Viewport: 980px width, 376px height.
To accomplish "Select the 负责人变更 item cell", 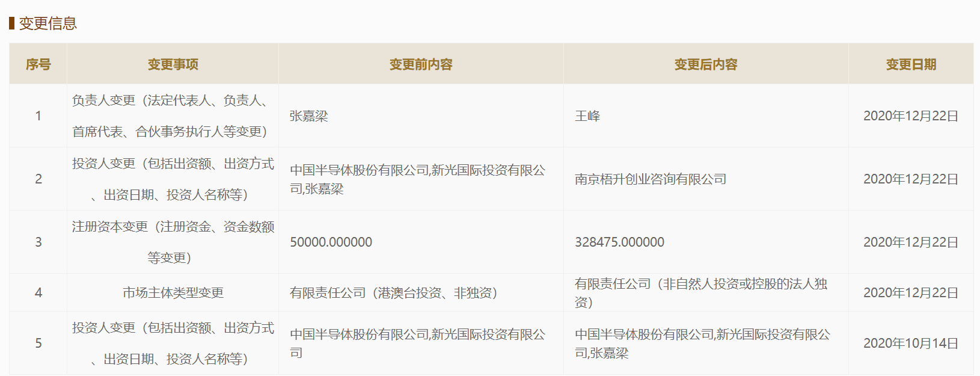I will coord(173,116).
